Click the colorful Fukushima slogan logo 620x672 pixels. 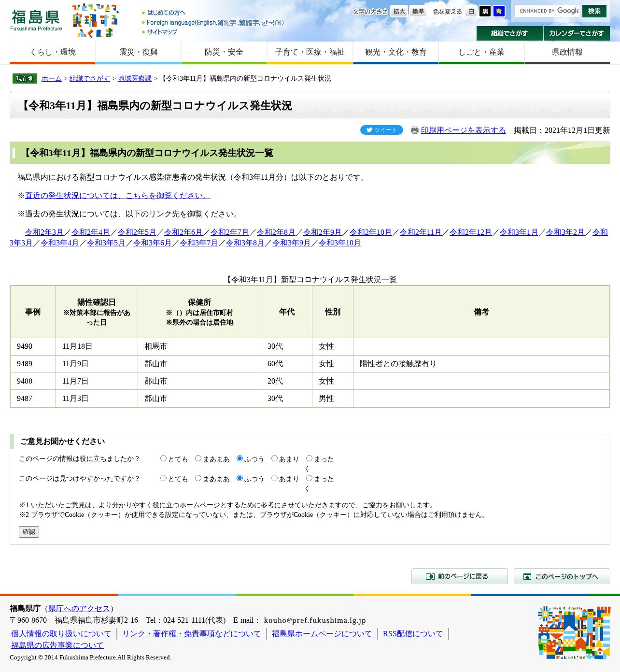click(x=95, y=21)
